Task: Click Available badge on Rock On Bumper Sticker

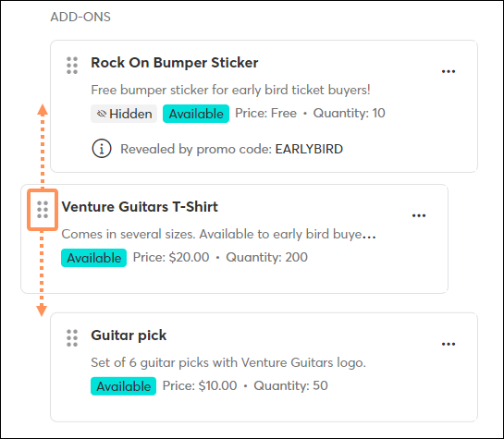Action: pyautogui.click(x=196, y=114)
